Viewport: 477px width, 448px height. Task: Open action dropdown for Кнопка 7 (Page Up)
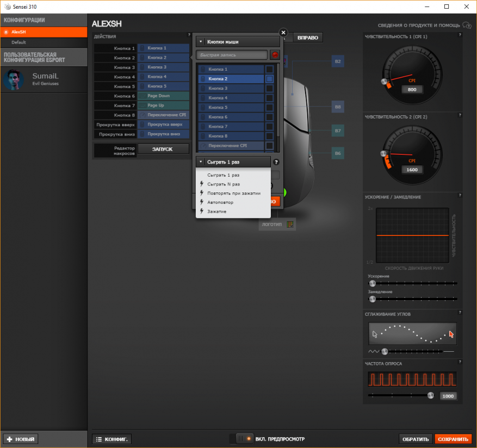click(x=163, y=105)
